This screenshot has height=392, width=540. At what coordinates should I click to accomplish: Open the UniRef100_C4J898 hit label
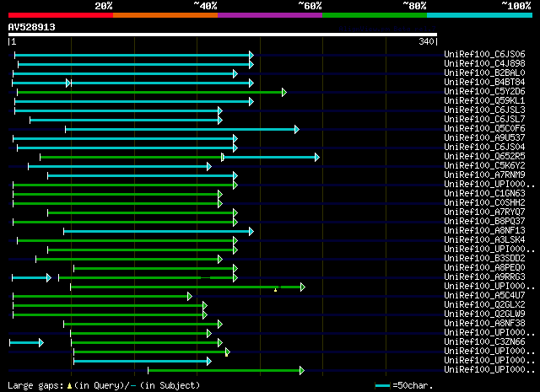coord(484,64)
